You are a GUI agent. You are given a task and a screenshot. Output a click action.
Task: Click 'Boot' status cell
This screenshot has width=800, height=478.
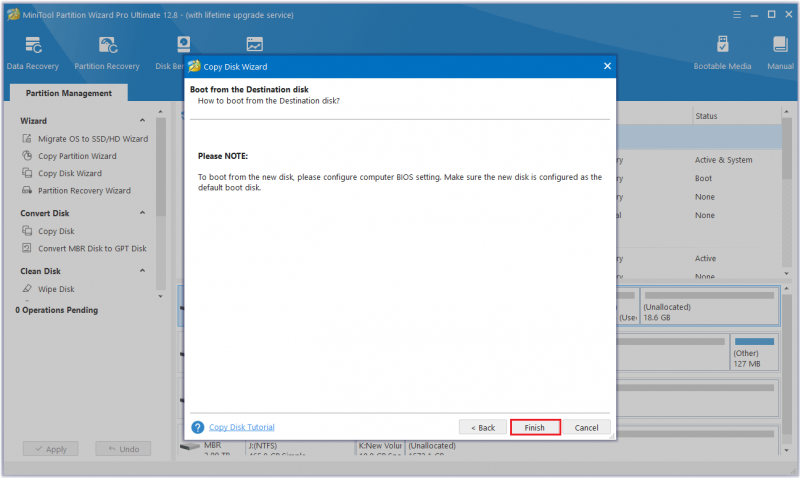tap(703, 178)
